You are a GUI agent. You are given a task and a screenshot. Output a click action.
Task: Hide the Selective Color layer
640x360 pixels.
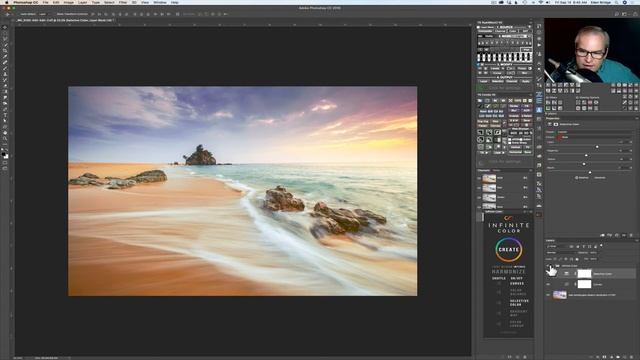(548, 274)
